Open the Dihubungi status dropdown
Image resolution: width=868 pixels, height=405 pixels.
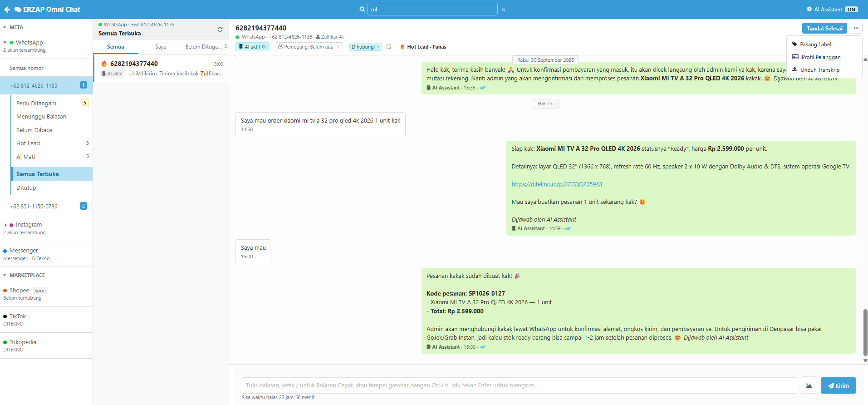coord(366,47)
